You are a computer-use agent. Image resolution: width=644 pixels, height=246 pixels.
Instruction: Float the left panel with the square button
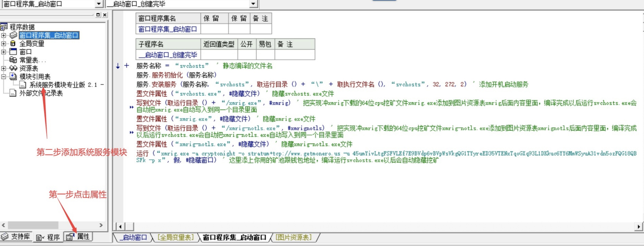[98, 15]
